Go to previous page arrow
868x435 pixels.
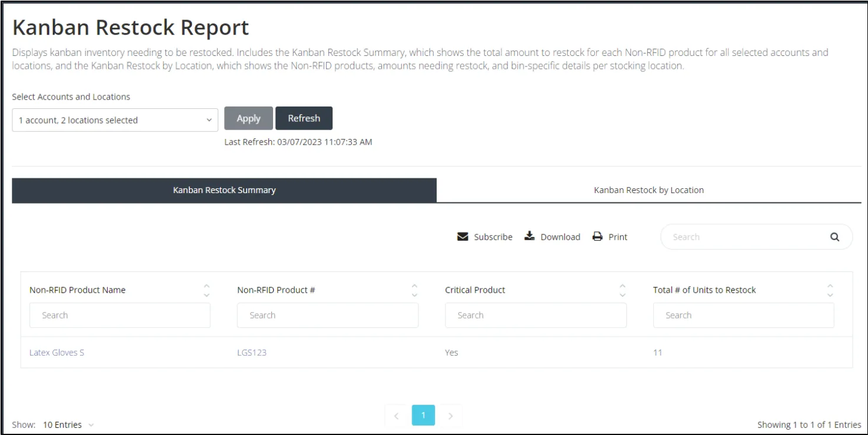(x=396, y=416)
